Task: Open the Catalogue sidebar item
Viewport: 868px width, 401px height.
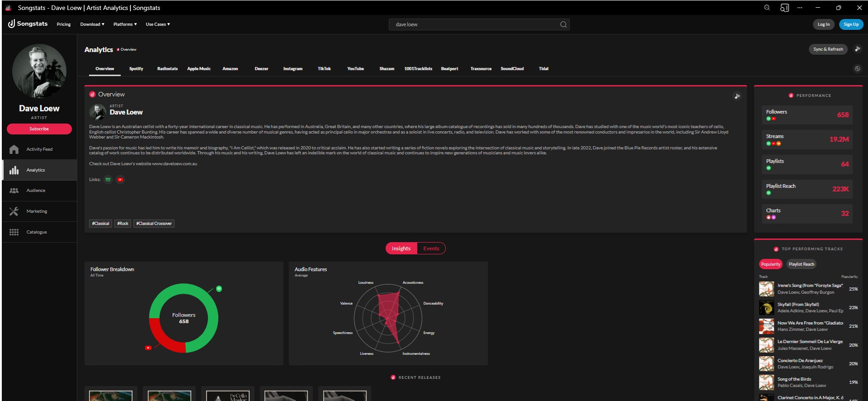Action: [x=39, y=232]
